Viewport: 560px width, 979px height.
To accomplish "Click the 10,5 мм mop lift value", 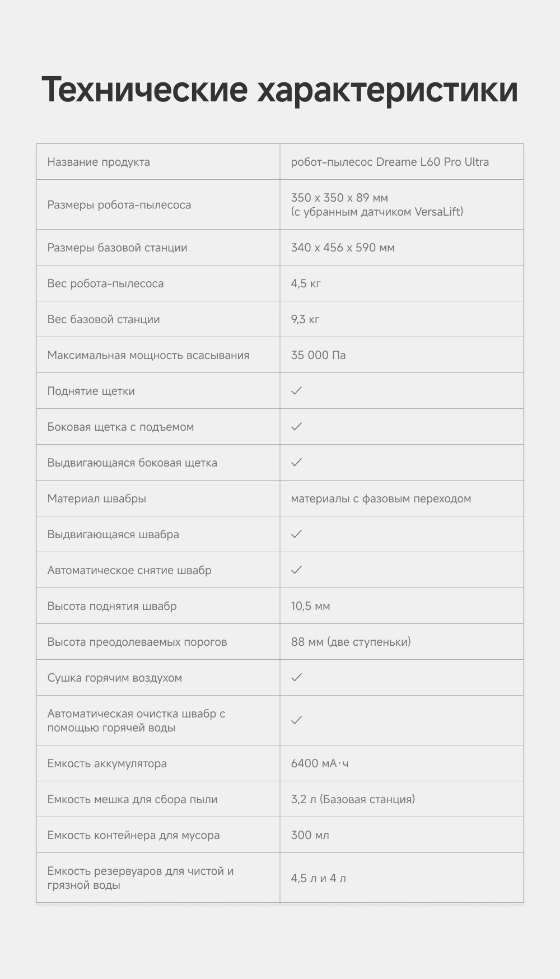I will click(310, 606).
